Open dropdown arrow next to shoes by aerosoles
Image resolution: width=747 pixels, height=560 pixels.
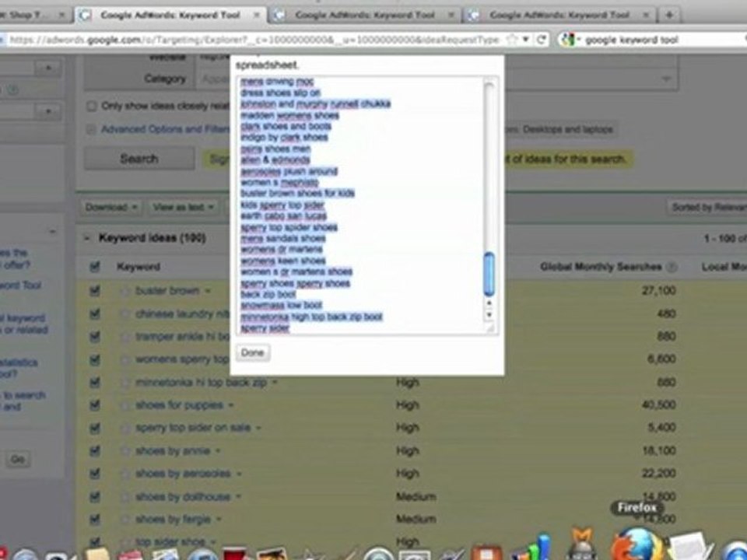(239, 474)
